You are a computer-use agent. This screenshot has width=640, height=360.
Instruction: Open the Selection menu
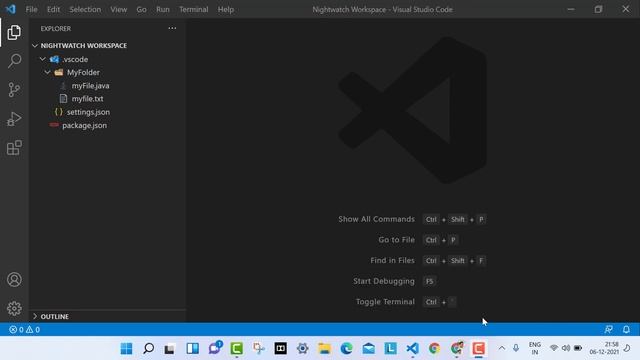(85, 9)
